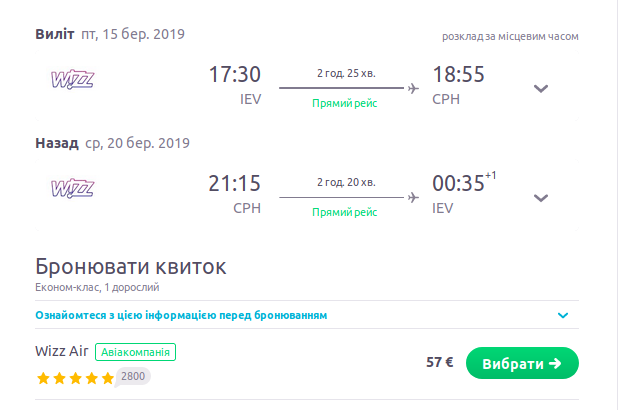Image resolution: width=620 pixels, height=410 pixels.
Task: Click the airplane icon on return route
Action: tap(412, 197)
